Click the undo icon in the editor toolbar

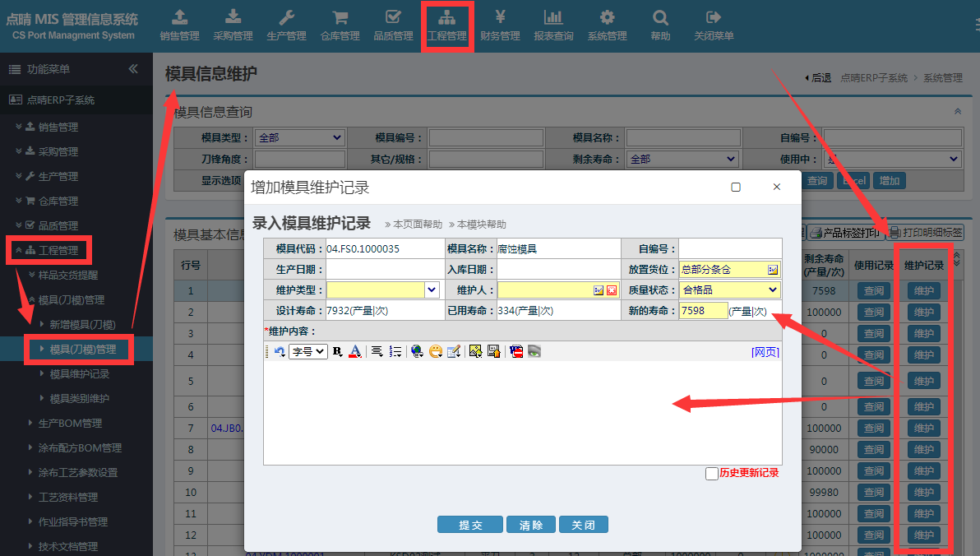point(280,351)
